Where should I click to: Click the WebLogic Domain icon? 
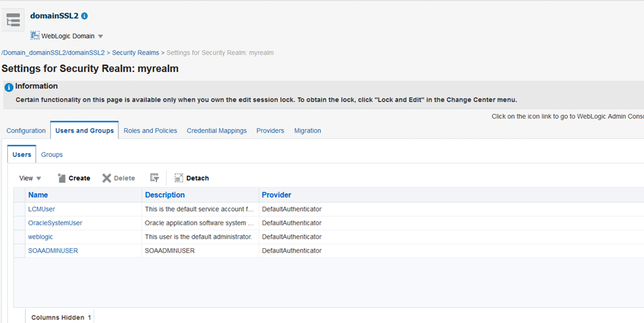tap(35, 36)
